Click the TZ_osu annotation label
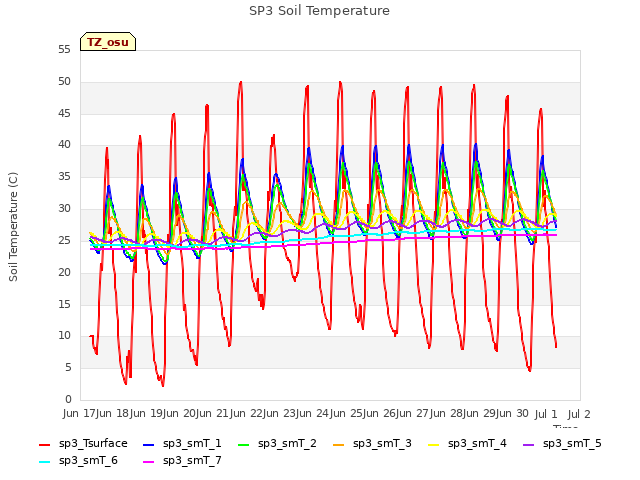 (108, 42)
